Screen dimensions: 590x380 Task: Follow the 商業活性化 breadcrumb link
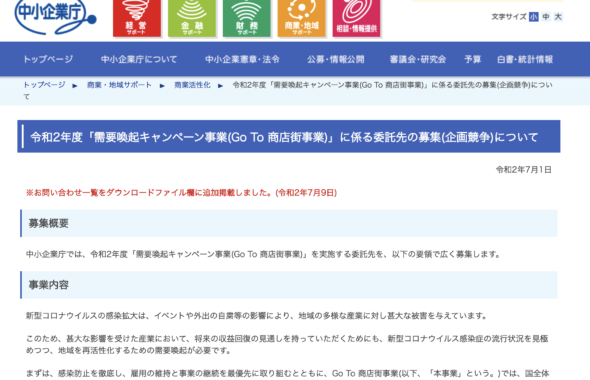pyautogui.click(x=192, y=85)
